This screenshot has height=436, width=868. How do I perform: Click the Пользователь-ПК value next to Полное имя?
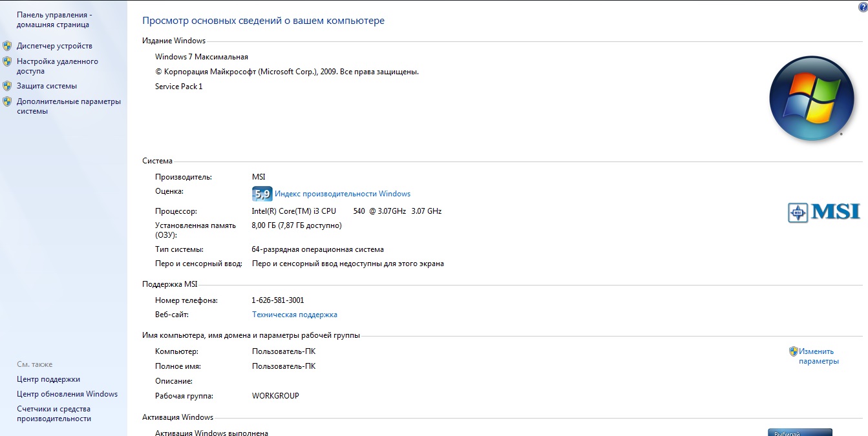284,366
